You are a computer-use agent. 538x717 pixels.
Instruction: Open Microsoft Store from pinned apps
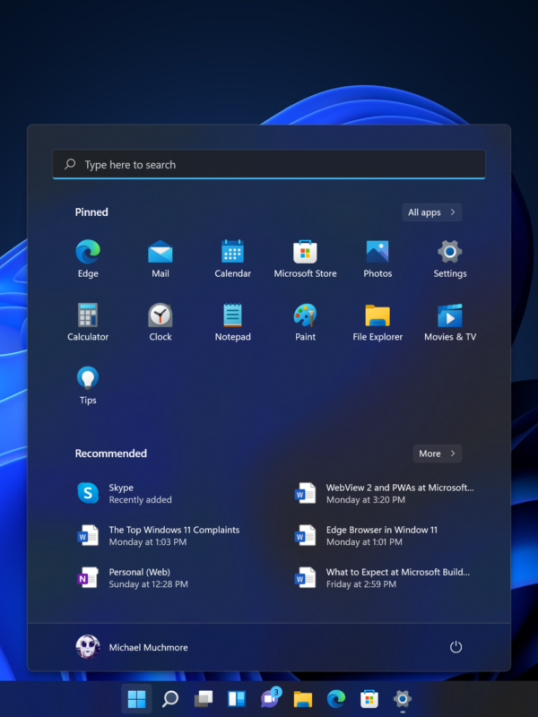tap(305, 258)
